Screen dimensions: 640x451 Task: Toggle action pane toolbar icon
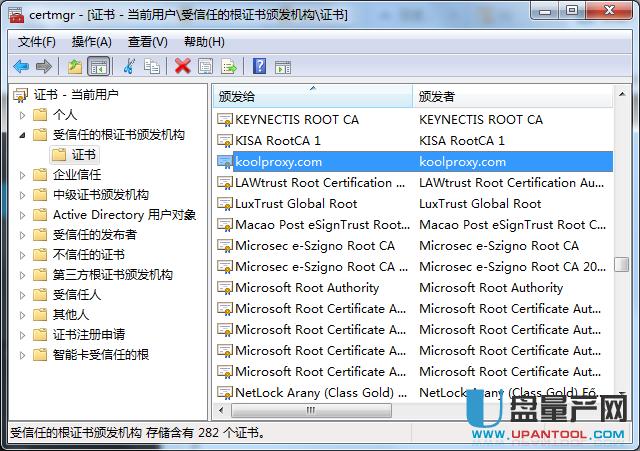(x=283, y=67)
